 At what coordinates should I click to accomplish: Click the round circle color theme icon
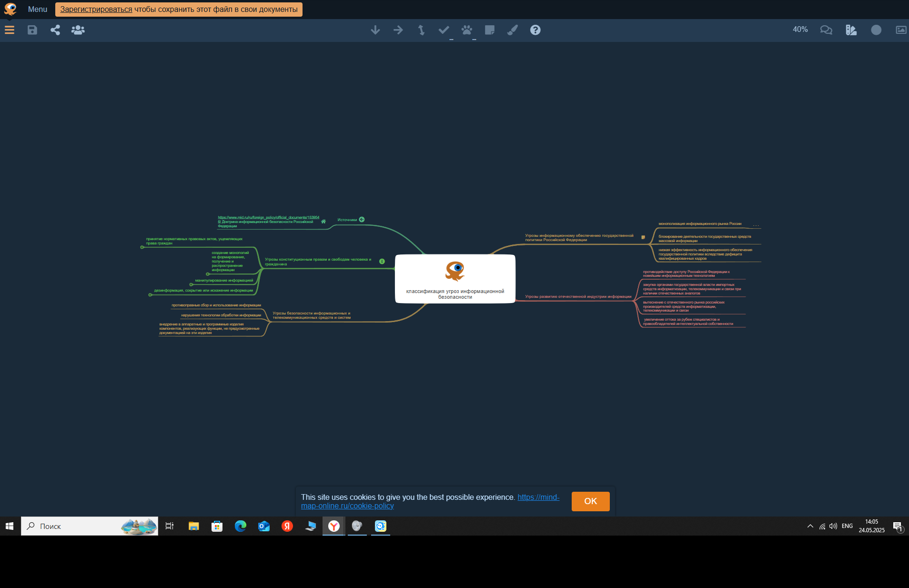[876, 30]
